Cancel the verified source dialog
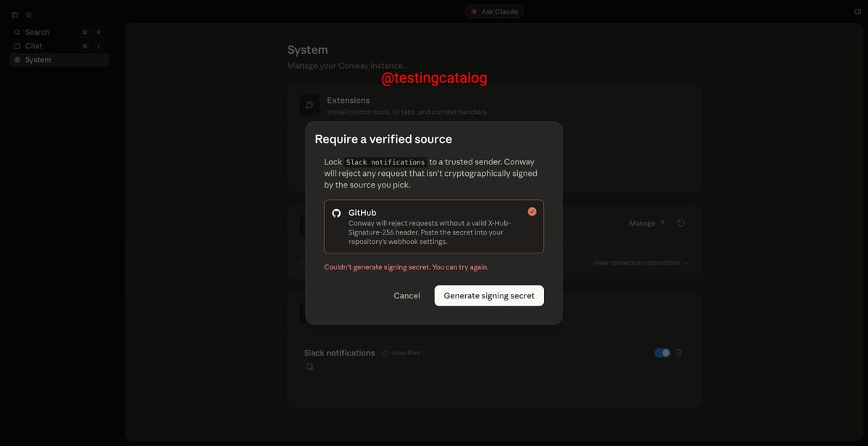This screenshot has height=446, width=868. coord(407,295)
